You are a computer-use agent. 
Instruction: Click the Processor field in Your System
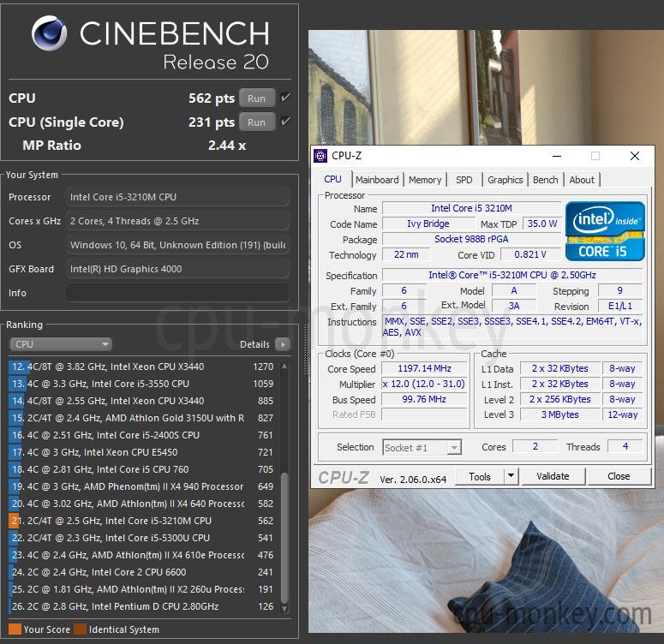pos(177,197)
